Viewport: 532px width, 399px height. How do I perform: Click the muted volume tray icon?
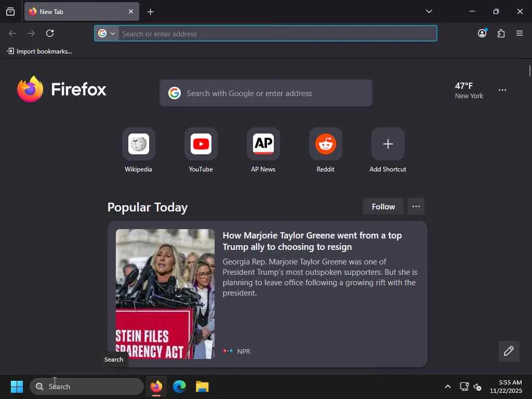(477, 387)
